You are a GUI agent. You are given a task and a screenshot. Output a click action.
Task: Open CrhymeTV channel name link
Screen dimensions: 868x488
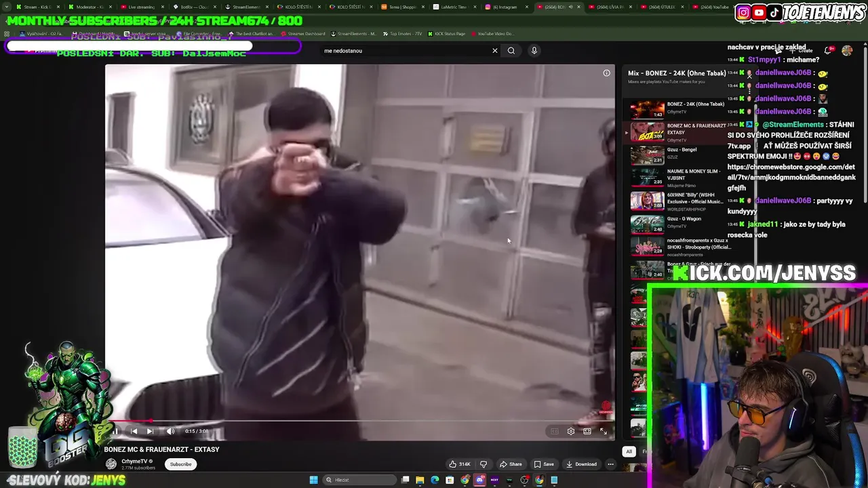(x=134, y=462)
